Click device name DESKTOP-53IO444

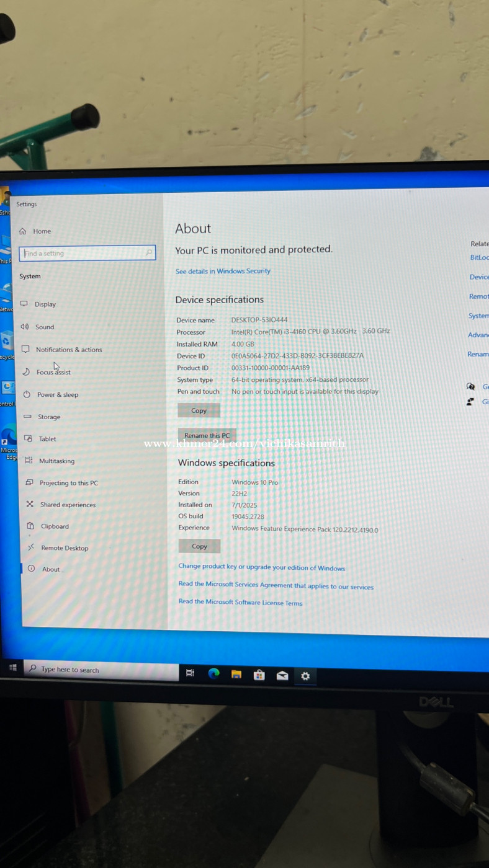pyautogui.click(x=259, y=320)
